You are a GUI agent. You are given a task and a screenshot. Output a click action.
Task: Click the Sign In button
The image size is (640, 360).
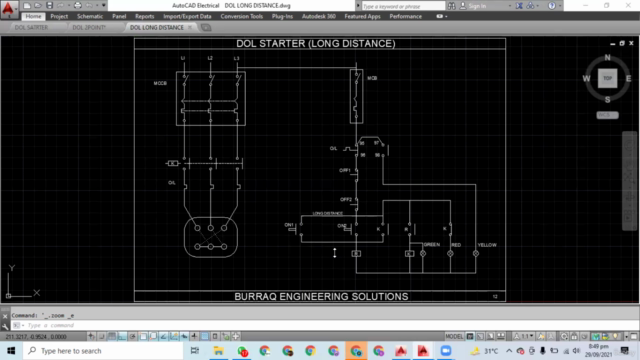[x=477, y=6]
